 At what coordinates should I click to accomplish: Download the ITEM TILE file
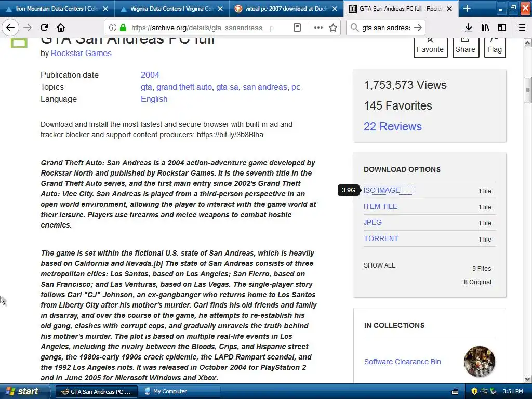(x=380, y=206)
